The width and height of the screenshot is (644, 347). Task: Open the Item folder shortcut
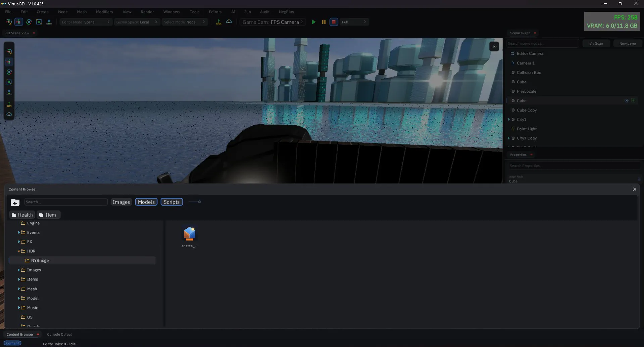tap(48, 215)
